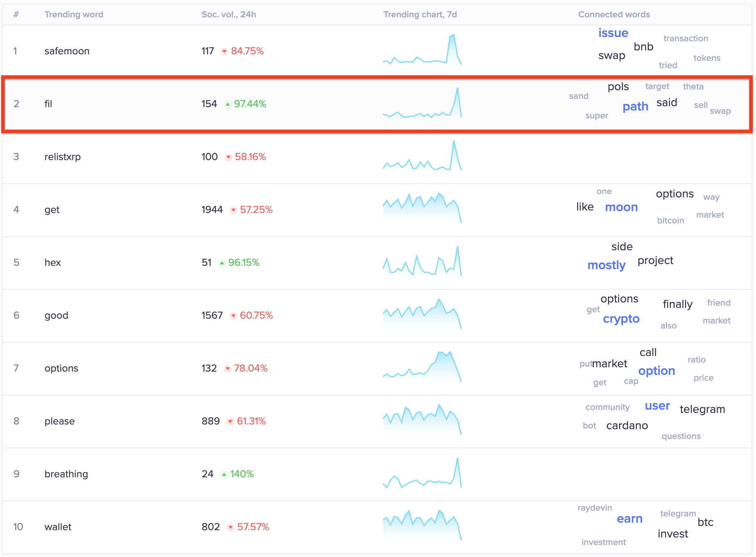Click connected word user in please row

[658, 406]
